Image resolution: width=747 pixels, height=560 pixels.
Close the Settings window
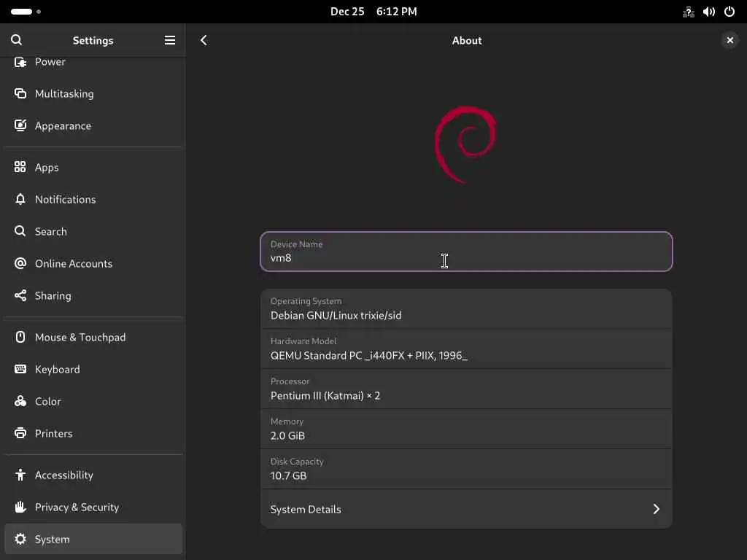pyautogui.click(x=729, y=41)
